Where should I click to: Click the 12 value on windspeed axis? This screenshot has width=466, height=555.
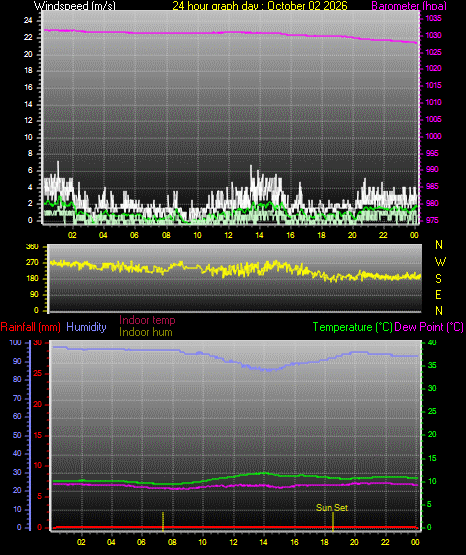click(28, 120)
